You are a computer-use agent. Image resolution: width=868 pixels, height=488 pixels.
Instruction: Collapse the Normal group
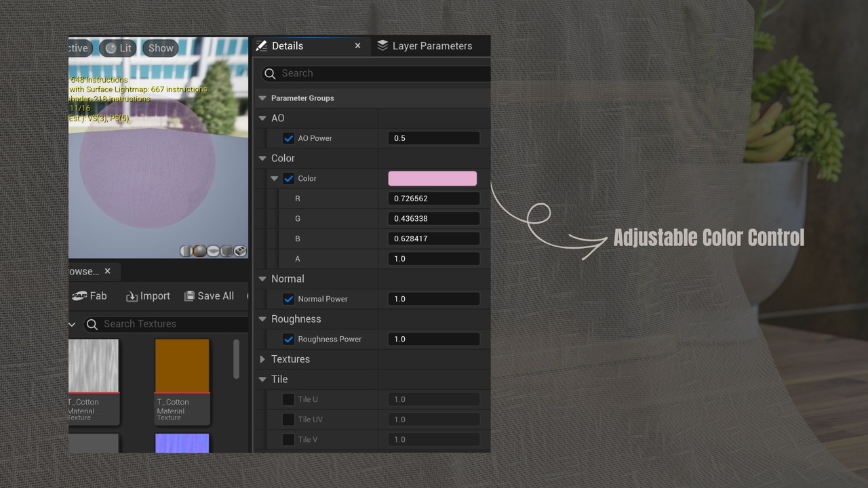click(262, 279)
